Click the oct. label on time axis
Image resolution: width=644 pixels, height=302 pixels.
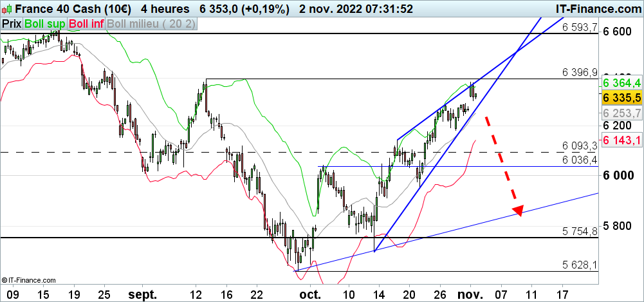(x=309, y=294)
